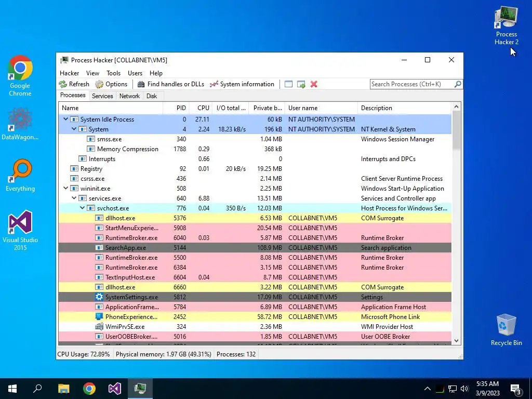The width and height of the screenshot is (532, 399).
Task: Open the notification center icon
Action: (x=515, y=389)
